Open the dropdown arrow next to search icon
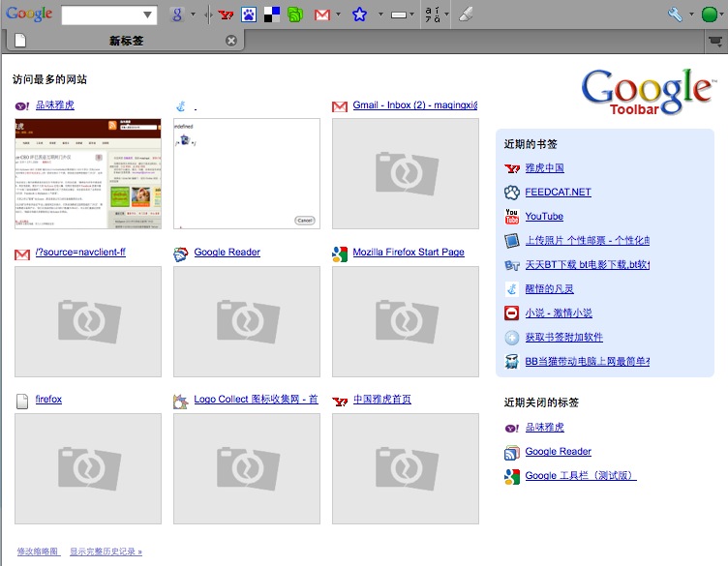 (x=194, y=15)
